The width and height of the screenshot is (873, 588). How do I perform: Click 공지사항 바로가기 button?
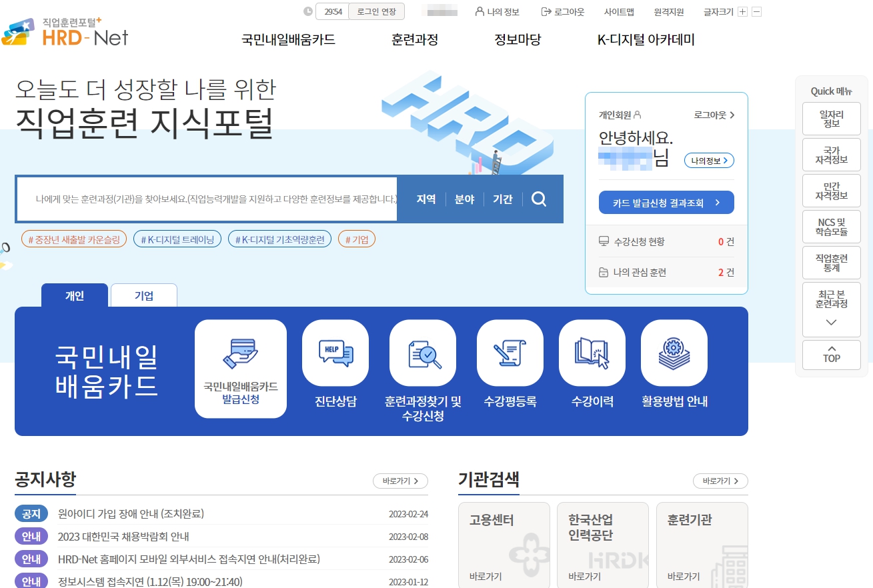pos(400,481)
